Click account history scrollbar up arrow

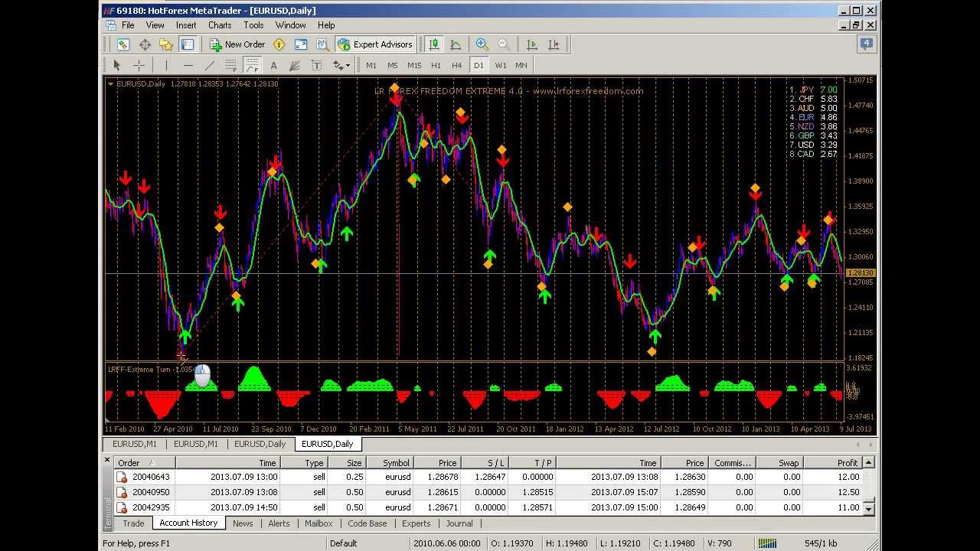pyautogui.click(x=868, y=462)
